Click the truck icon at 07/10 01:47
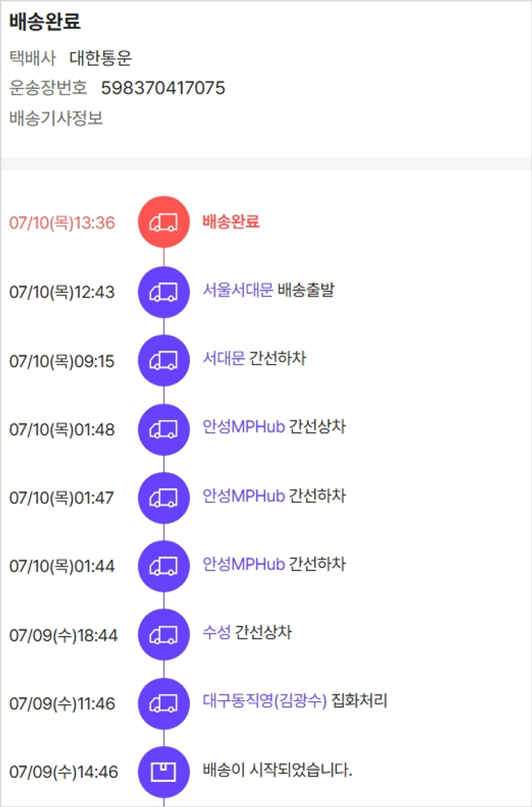Viewport: 532px width, 807px height. [164, 498]
